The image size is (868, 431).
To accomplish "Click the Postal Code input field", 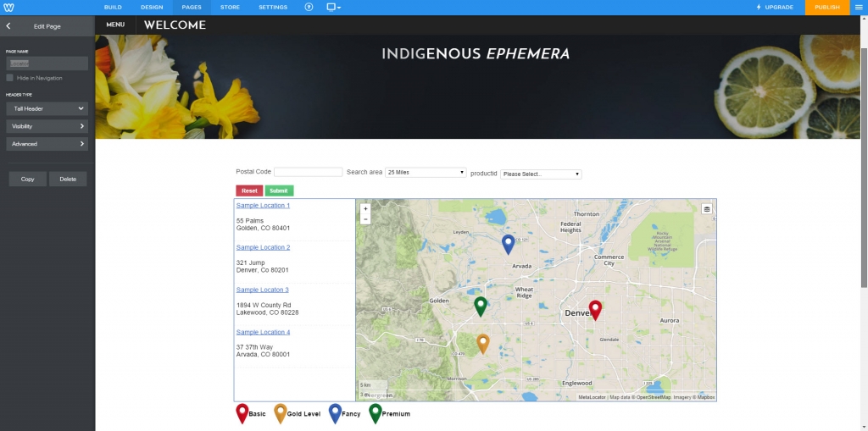I will point(308,172).
